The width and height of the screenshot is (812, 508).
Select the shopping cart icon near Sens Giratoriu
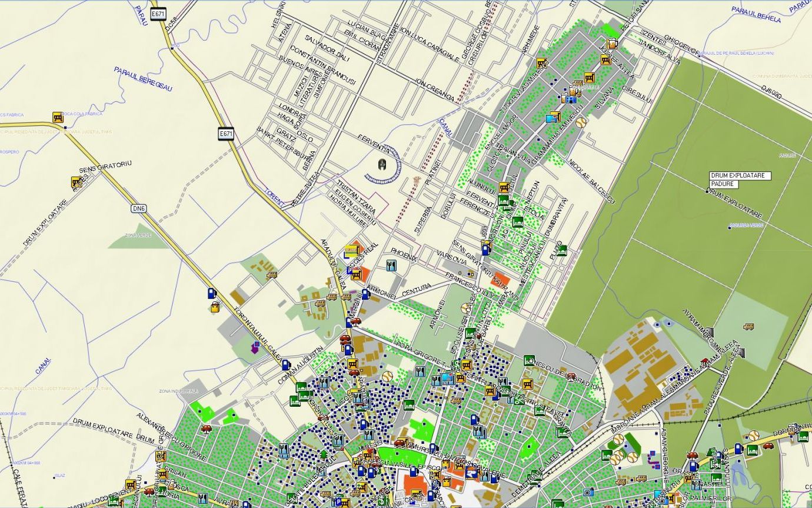[x=76, y=182]
